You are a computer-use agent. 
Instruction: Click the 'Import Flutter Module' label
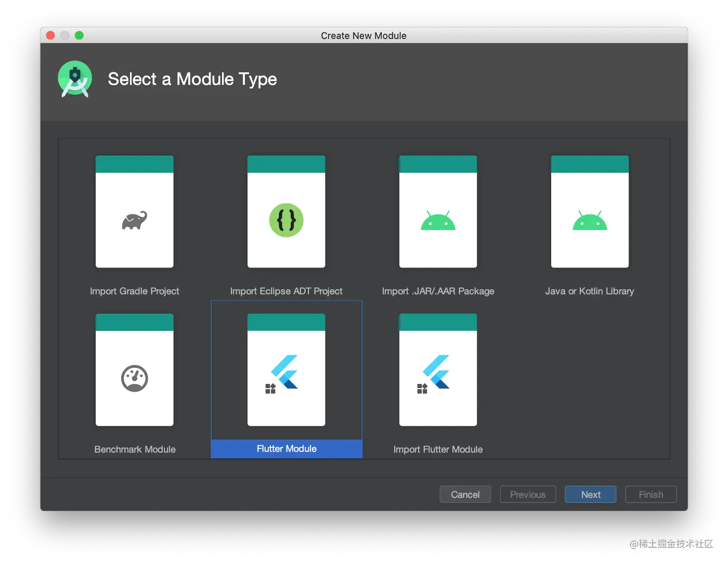click(438, 450)
